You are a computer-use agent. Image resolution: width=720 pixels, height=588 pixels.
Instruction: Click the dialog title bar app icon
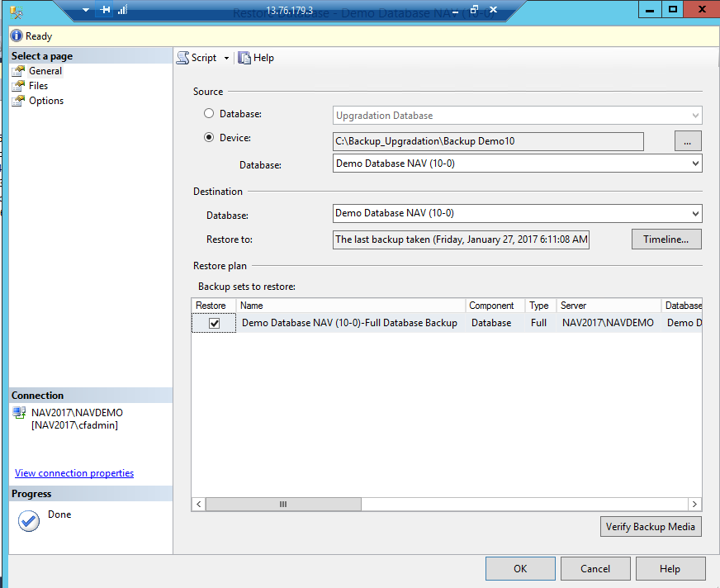16,12
